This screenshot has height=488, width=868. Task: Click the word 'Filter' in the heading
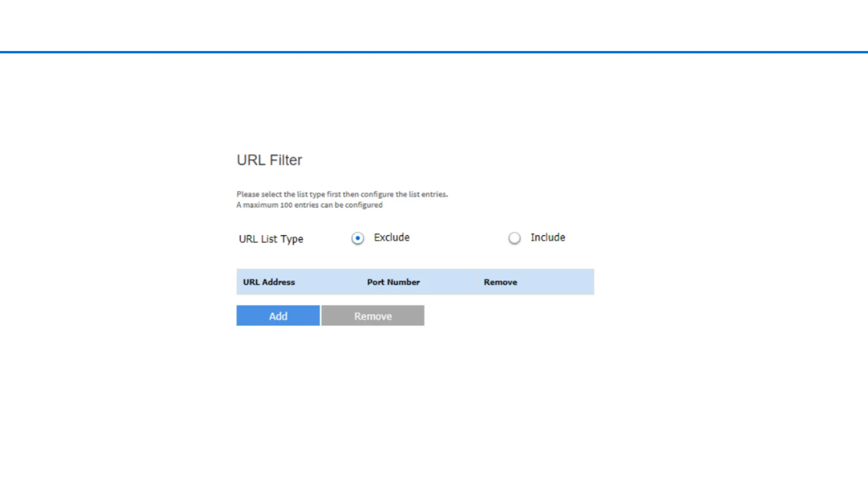pos(286,160)
